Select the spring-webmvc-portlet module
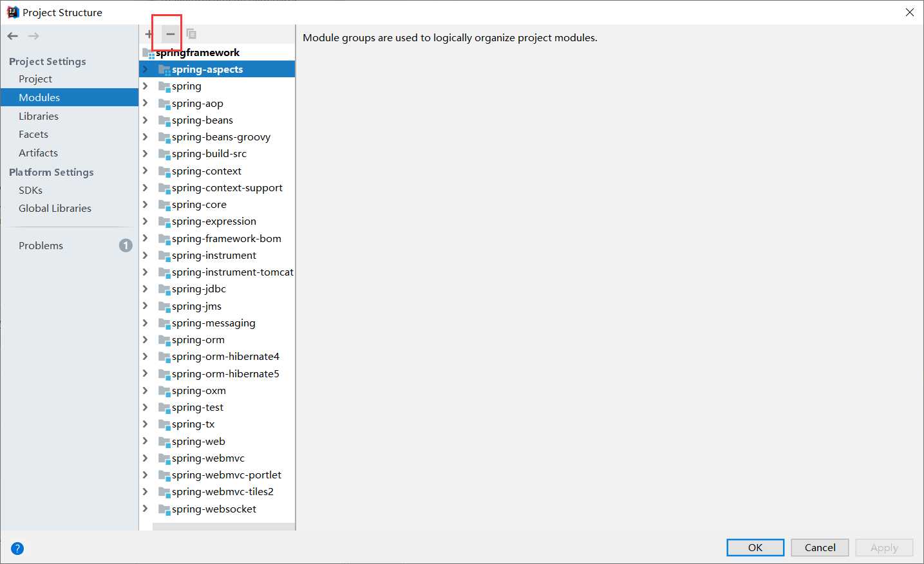Screen dimensions: 924x564 (x=217, y=475)
